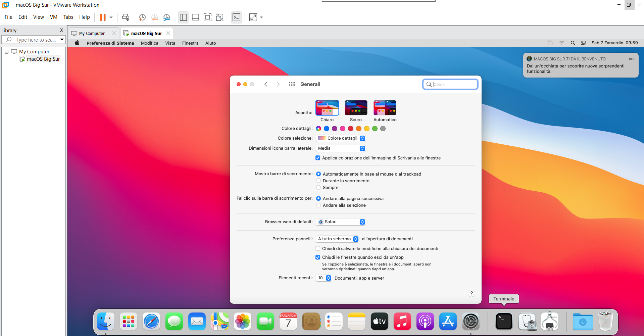
Task: Open sidebar icon size dropdown
Action: click(x=341, y=148)
